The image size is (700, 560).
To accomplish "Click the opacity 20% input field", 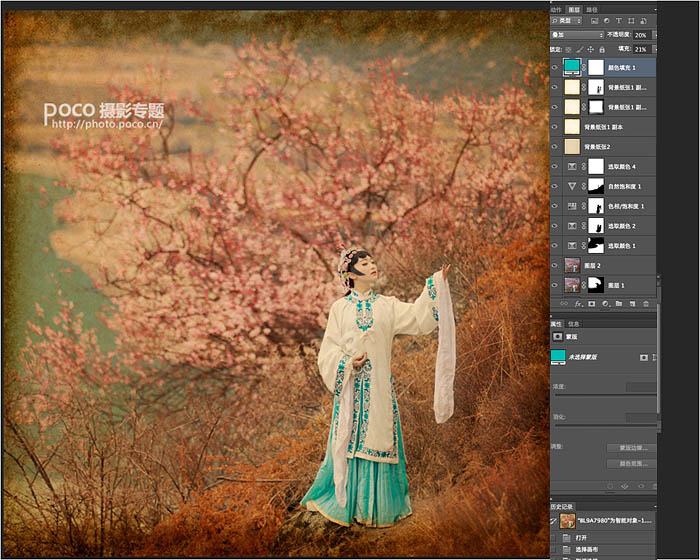I will pos(642,35).
